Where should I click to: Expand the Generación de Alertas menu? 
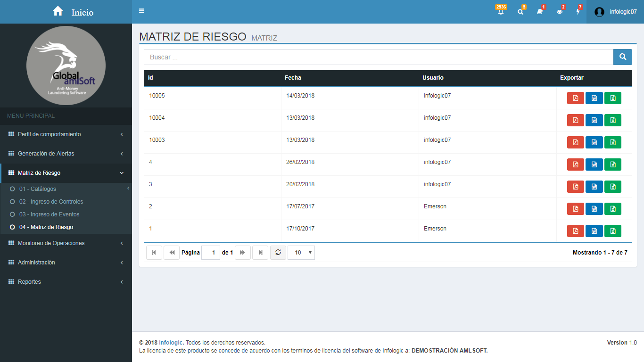pos(66,154)
